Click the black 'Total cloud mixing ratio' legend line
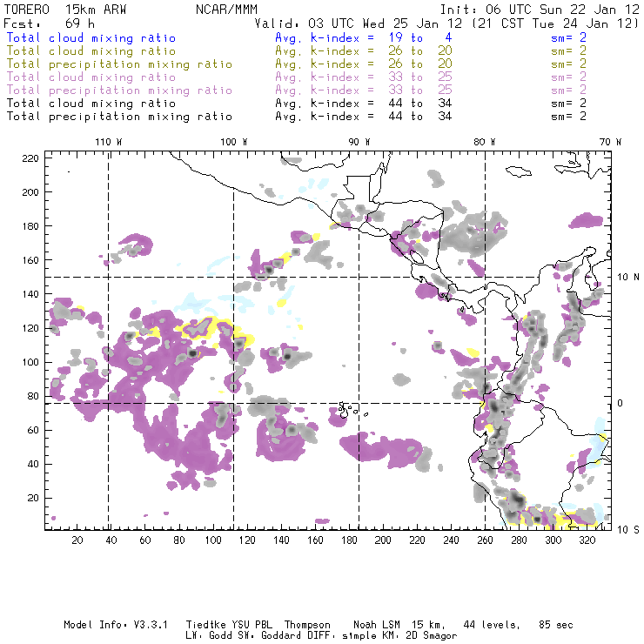644x644 pixels. tap(91, 104)
